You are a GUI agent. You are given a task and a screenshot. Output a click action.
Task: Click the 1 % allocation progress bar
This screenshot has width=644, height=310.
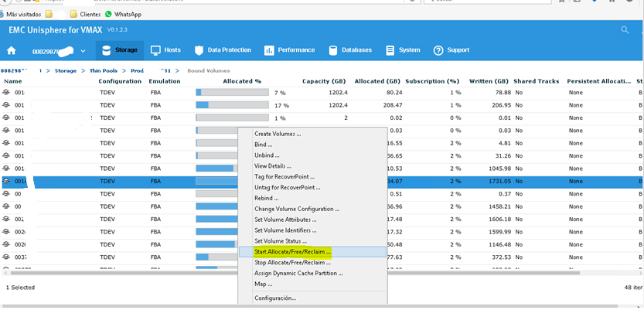point(233,118)
